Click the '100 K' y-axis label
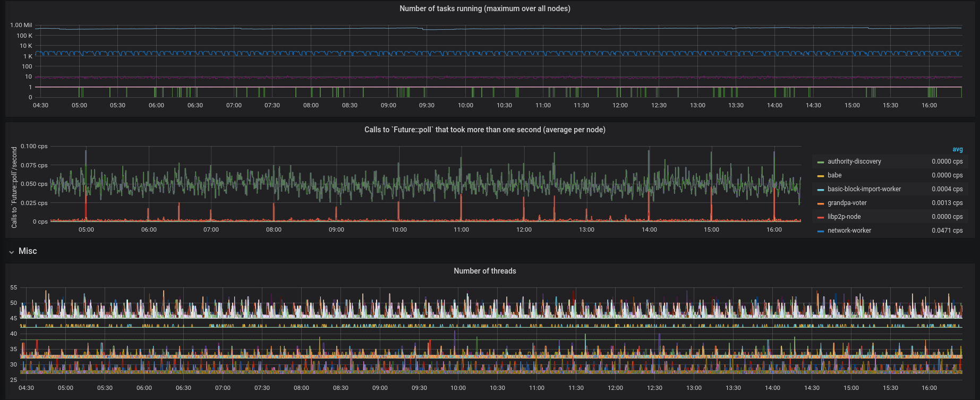The width and height of the screenshot is (980, 400). [24, 36]
